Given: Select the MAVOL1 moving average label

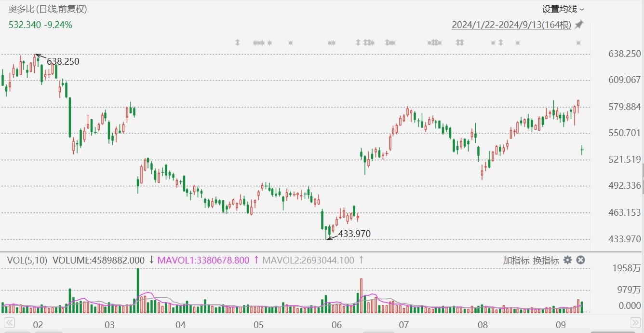Looking at the screenshot, I should pyautogui.click(x=203, y=260).
